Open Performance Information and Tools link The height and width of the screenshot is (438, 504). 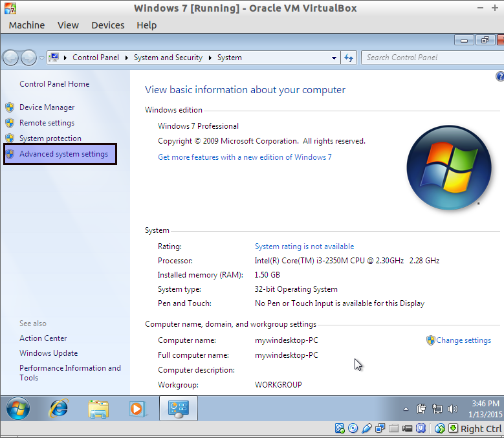point(70,373)
